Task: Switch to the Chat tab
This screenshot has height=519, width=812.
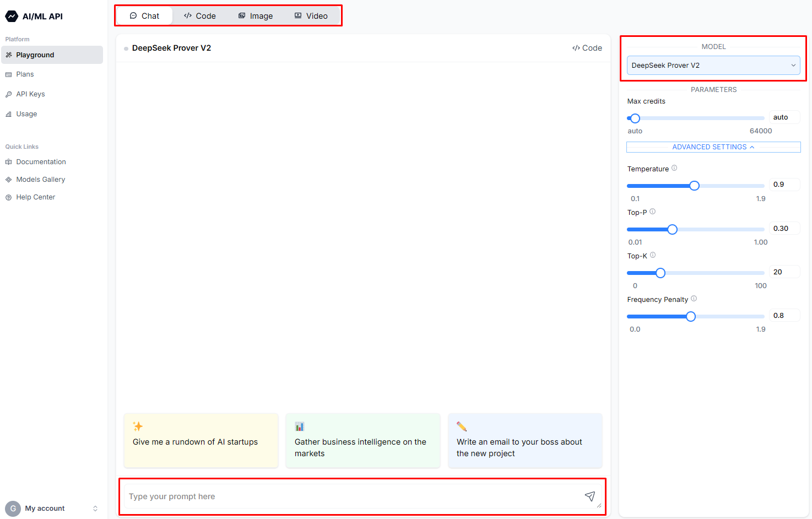Action: tap(145, 16)
